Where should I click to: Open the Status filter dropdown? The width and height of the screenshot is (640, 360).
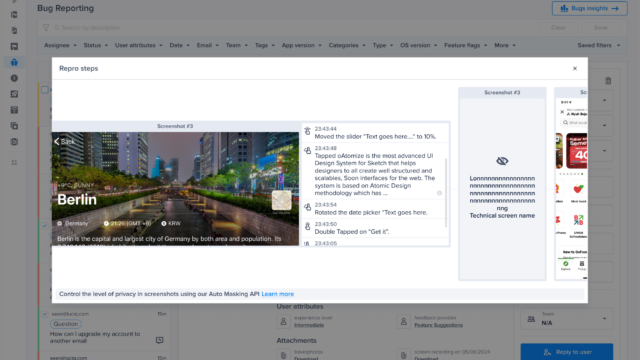96,45
